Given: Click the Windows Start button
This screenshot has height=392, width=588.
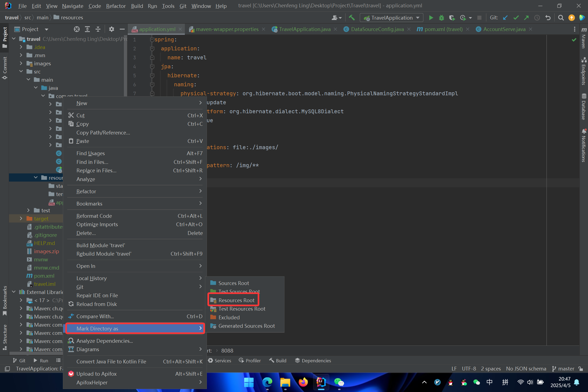Looking at the screenshot, I should [249, 382].
